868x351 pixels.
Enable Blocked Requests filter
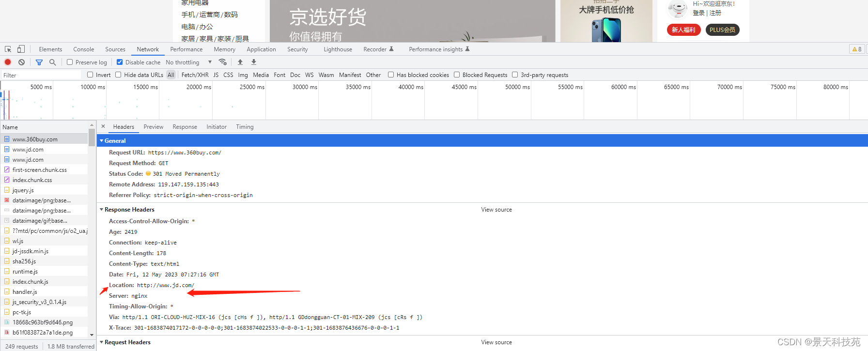(457, 75)
